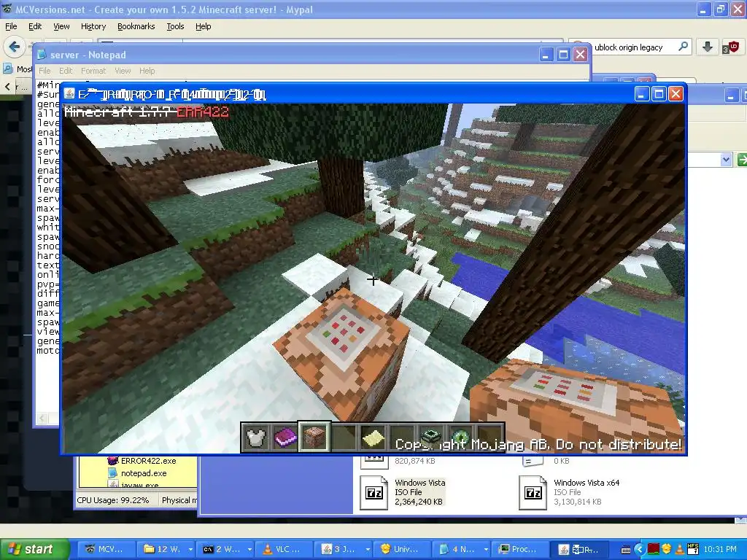747x560 pixels.
Task: Maximize the Minecraft game window
Action: click(659, 94)
